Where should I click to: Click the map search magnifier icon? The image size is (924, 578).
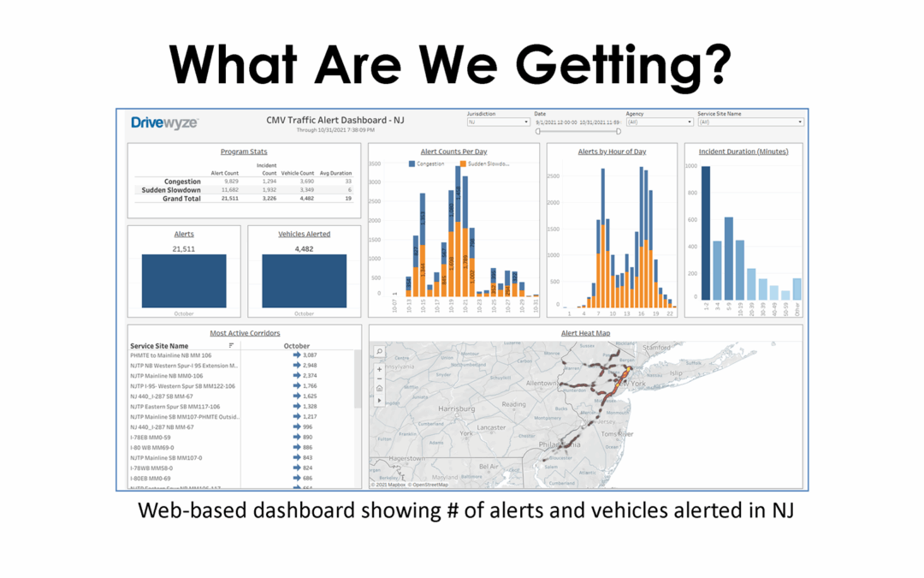pyautogui.click(x=379, y=352)
